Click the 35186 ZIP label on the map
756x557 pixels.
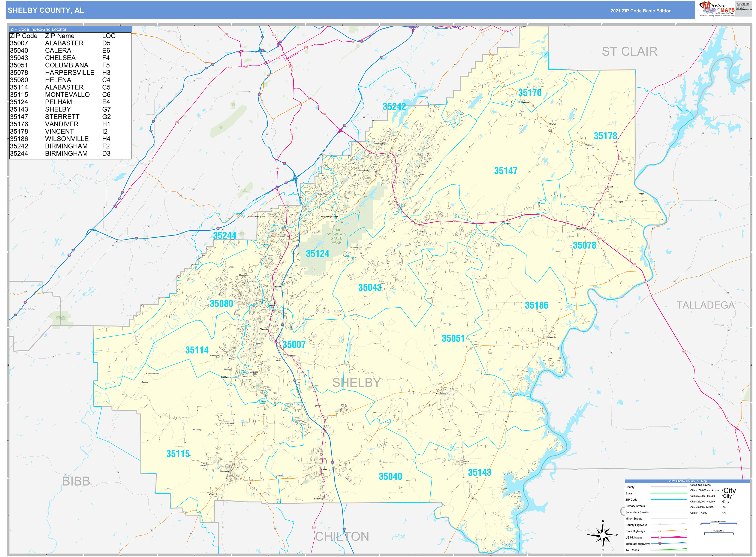(x=536, y=305)
